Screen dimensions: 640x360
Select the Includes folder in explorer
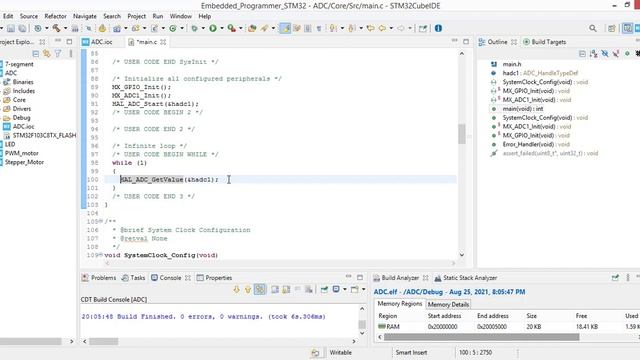click(x=24, y=91)
